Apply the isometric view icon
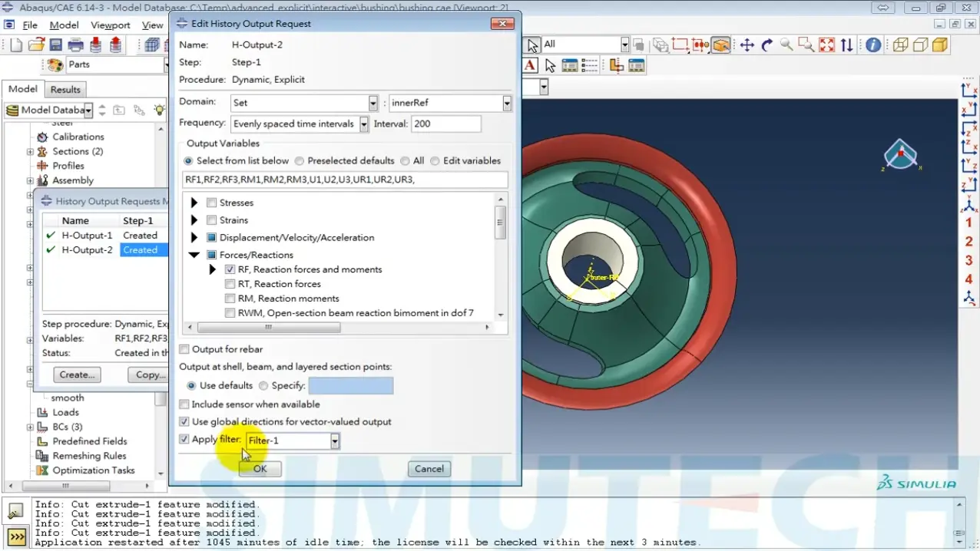This screenshot has height=551, width=980. coord(969,297)
